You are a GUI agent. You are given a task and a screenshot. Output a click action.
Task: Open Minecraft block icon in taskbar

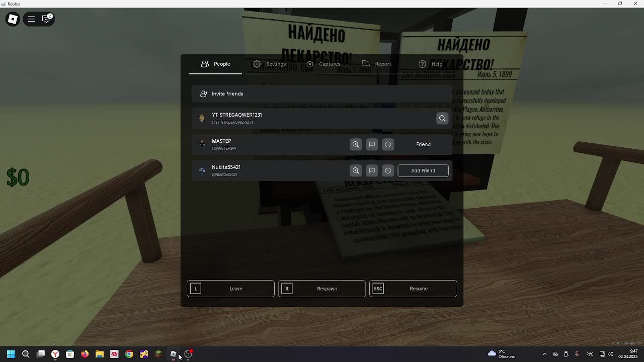coord(158,354)
